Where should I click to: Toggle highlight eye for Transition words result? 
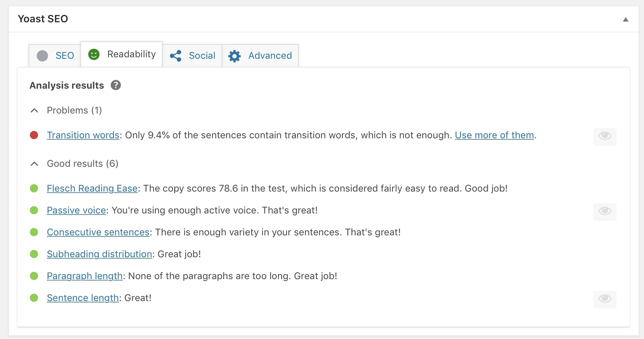click(x=605, y=136)
